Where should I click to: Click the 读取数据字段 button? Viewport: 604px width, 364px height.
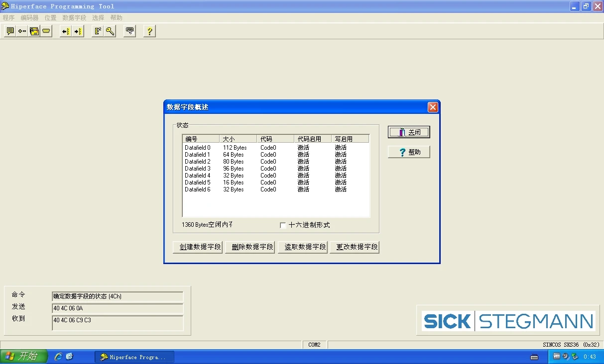click(302, 247)
